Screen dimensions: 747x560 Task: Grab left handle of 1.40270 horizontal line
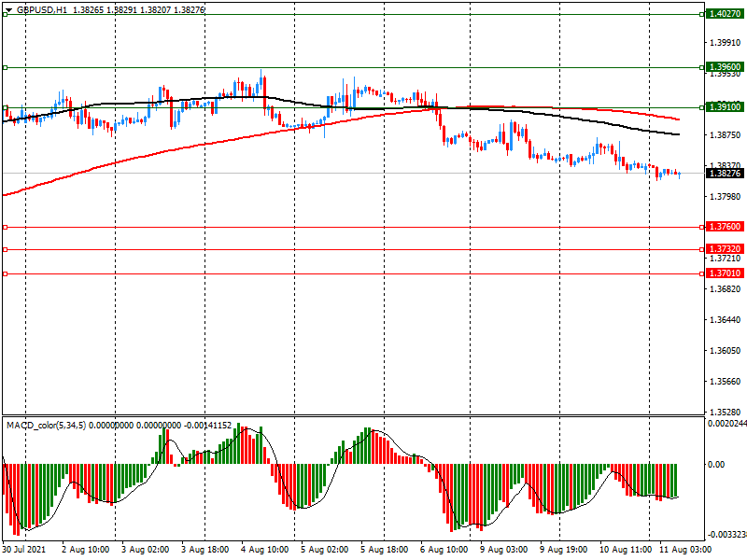(x=6, y=15)
